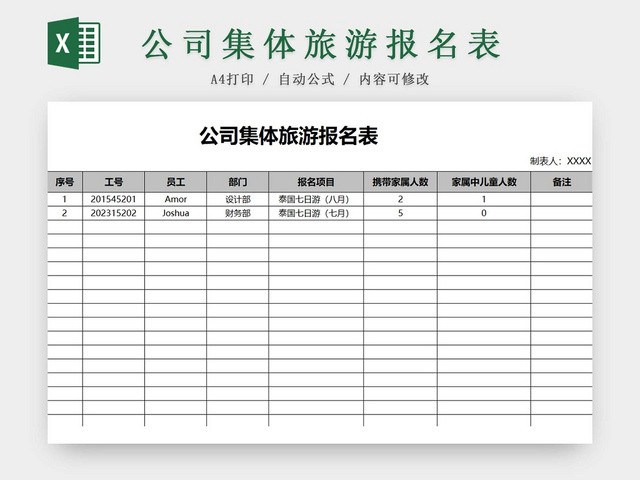Viewport: 640px width, 480px height.
Task: Click the subtitle text 自动公式
Action: pyautogui.click(x=307, y=79)
